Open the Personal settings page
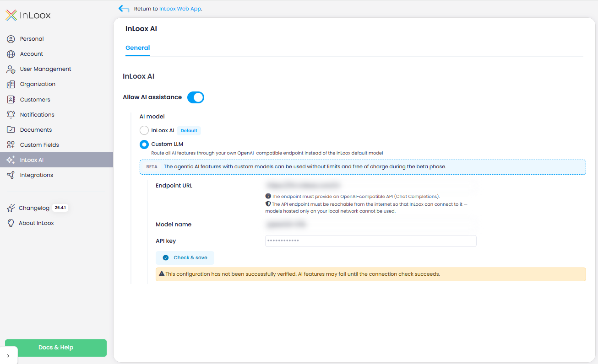The height and width of the screenshot is (364, 598). (56, 39)
